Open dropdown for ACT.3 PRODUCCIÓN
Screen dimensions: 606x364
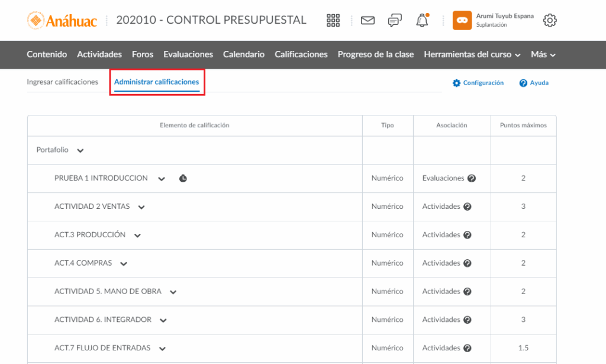137,235
